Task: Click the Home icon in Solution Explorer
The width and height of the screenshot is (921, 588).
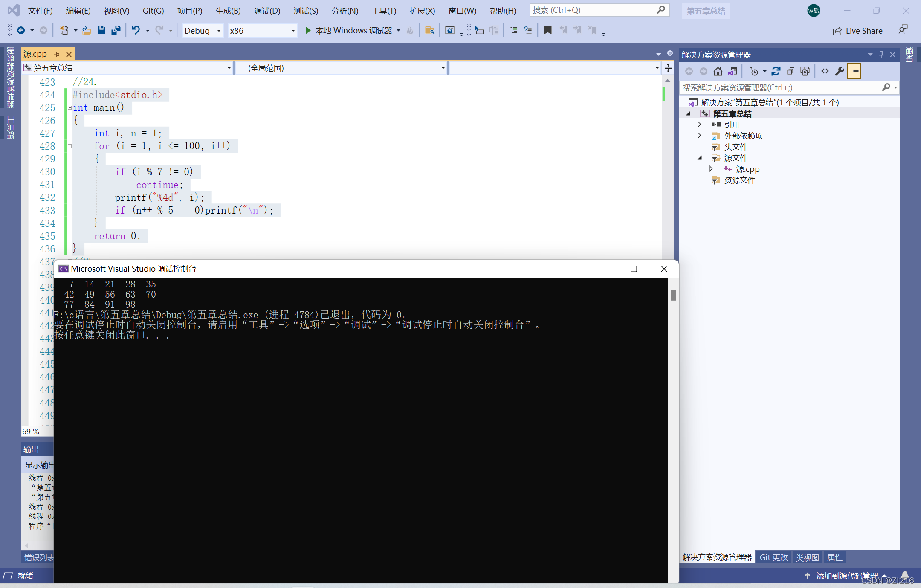Action: tap(718, 71)
